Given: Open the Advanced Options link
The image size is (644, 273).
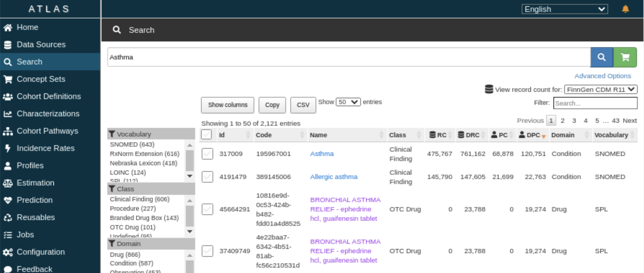Looking at the screenshot, I should point(603,76).
